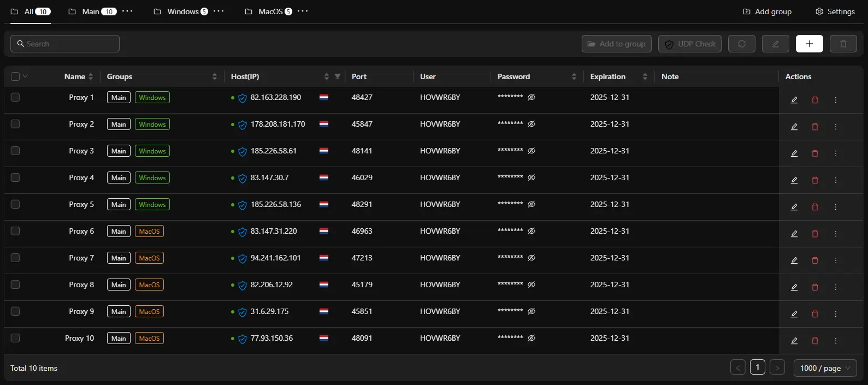The width and height of the screenshot is (868, 385).
Task: Delete Proxy 10 with red trash icon
Action: 815,341
